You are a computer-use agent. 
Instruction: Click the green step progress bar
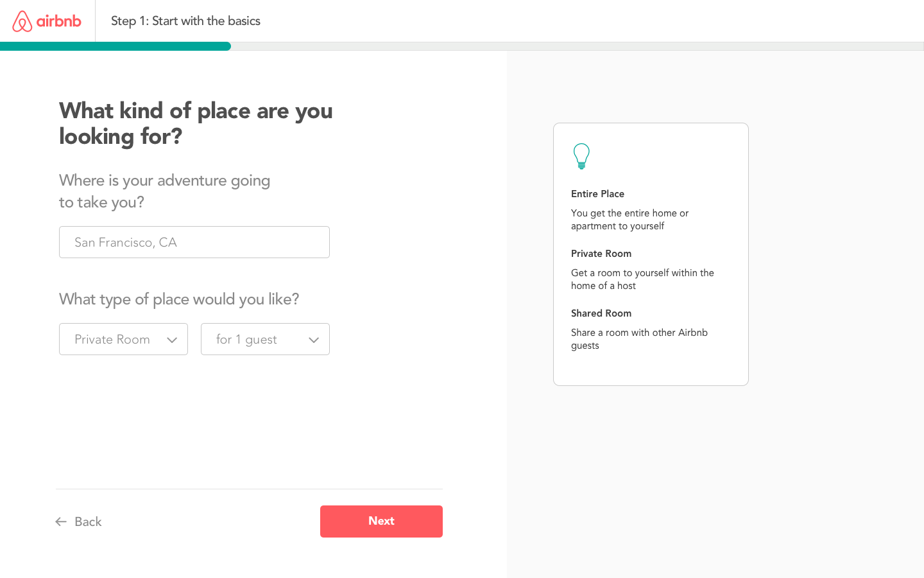click(116, 46)
